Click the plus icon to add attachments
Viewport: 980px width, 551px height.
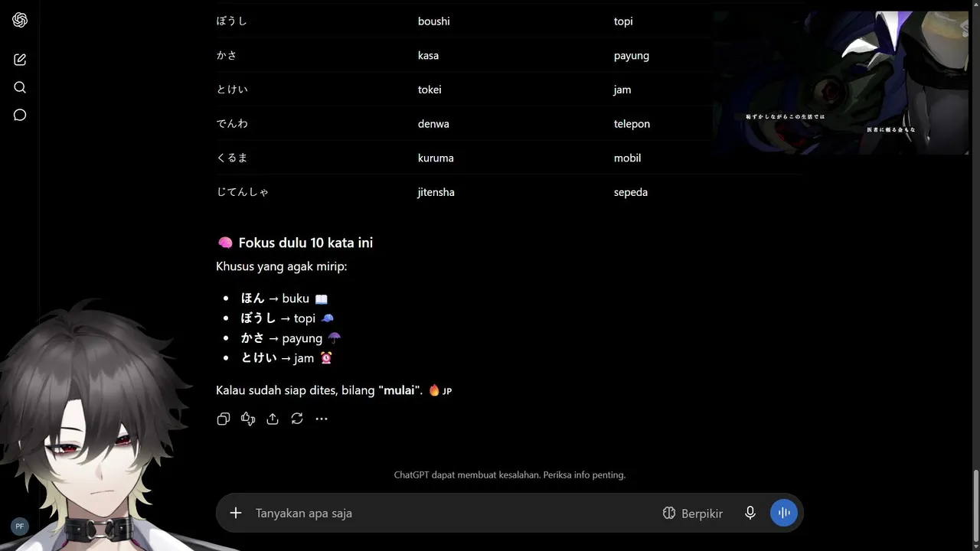tap(236, 513)
